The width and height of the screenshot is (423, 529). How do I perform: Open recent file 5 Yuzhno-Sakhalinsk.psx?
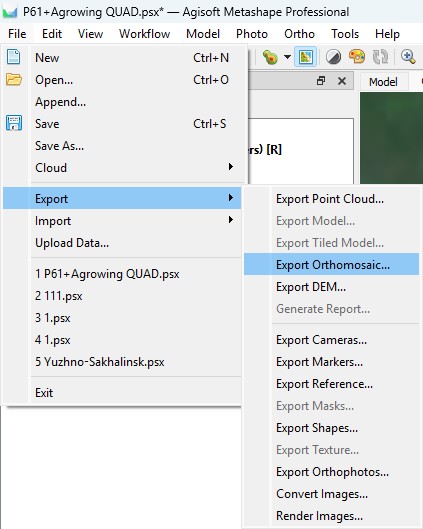tap(122, 362)
